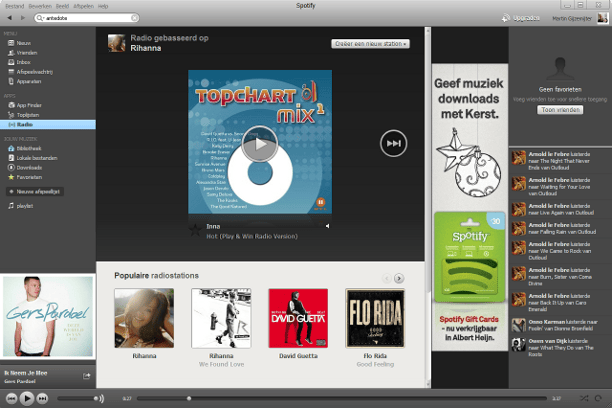Toggle repeat mode

coord(598,398)
